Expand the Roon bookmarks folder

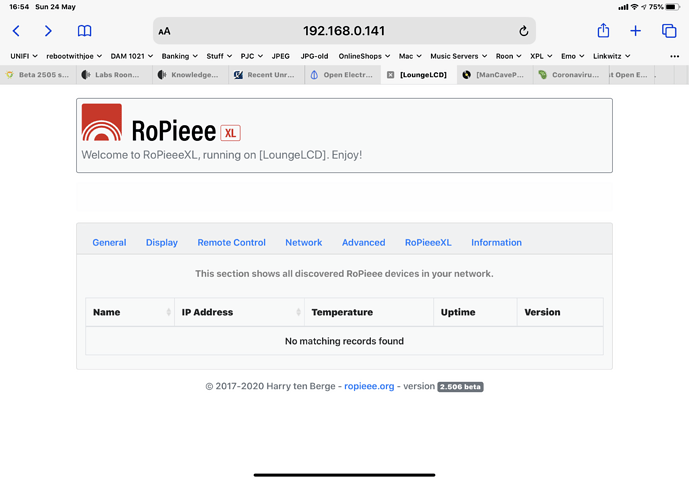coord(509,56)
